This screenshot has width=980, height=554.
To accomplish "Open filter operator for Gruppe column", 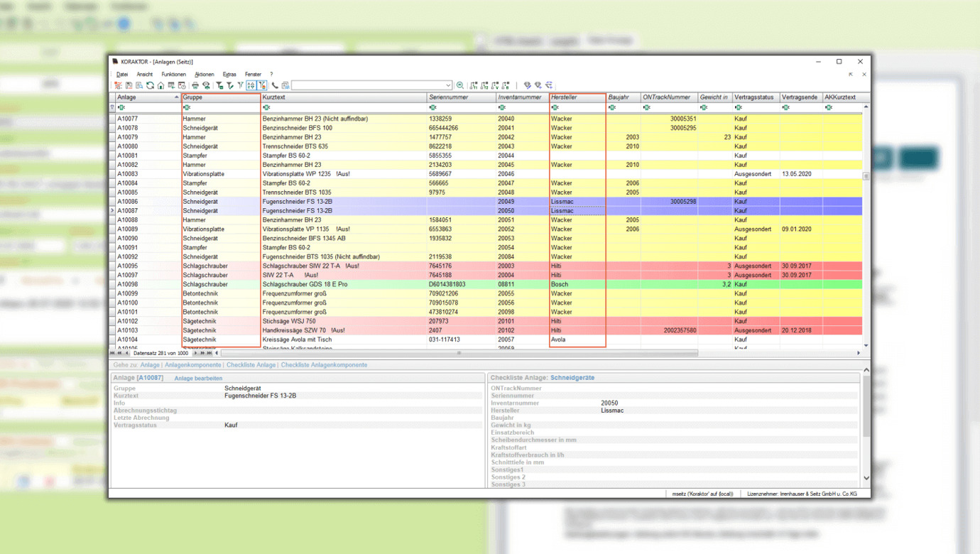I will click(x=187, y=108).
